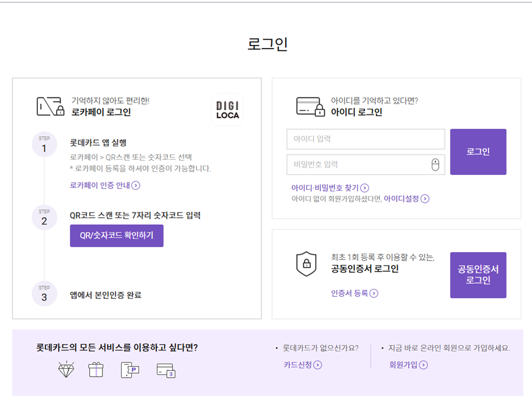Click the 앱에서 본인인증 완료 text

point(105,295)
